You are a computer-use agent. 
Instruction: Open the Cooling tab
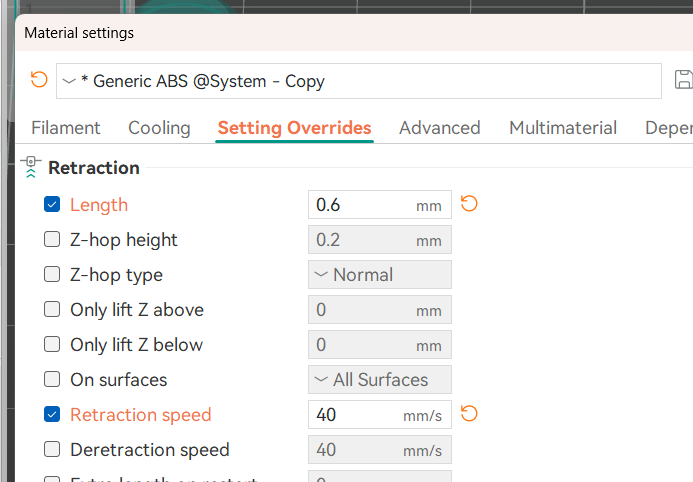(x=159, y=128)
